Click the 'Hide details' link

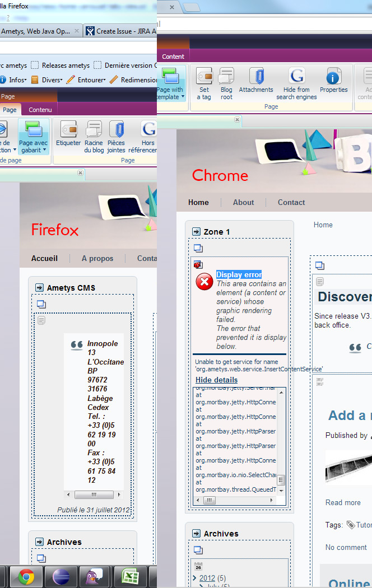click(x=217, y=380)
